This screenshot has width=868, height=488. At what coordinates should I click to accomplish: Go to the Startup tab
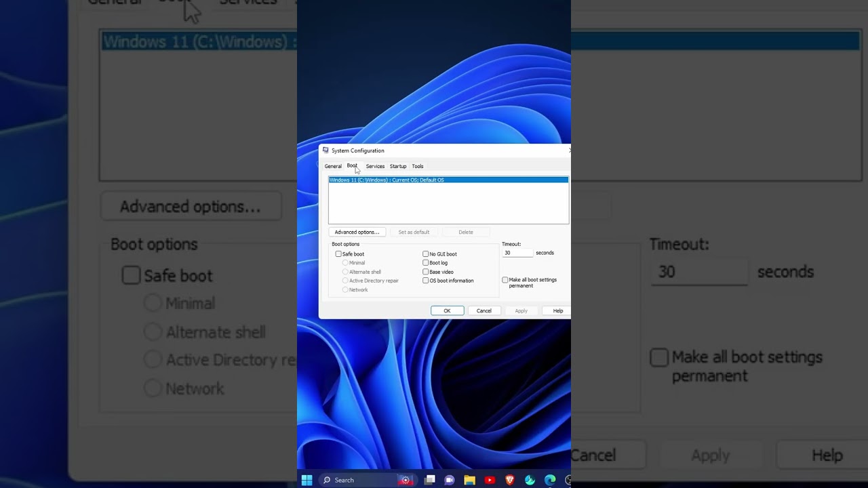398,166
